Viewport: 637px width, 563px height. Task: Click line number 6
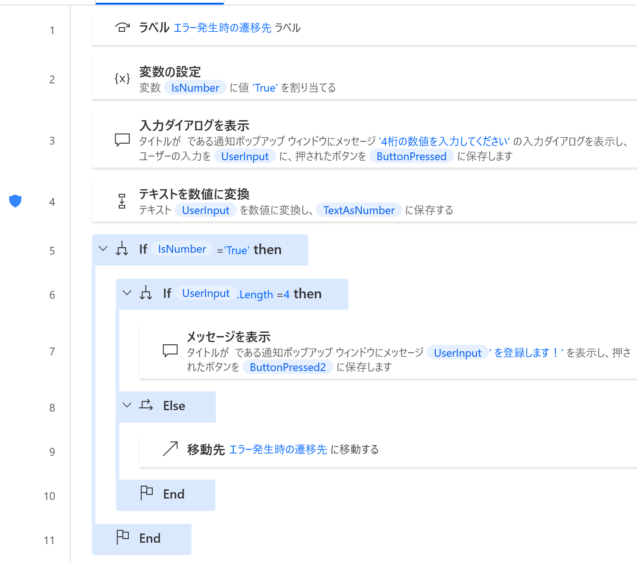coord(52,295)
